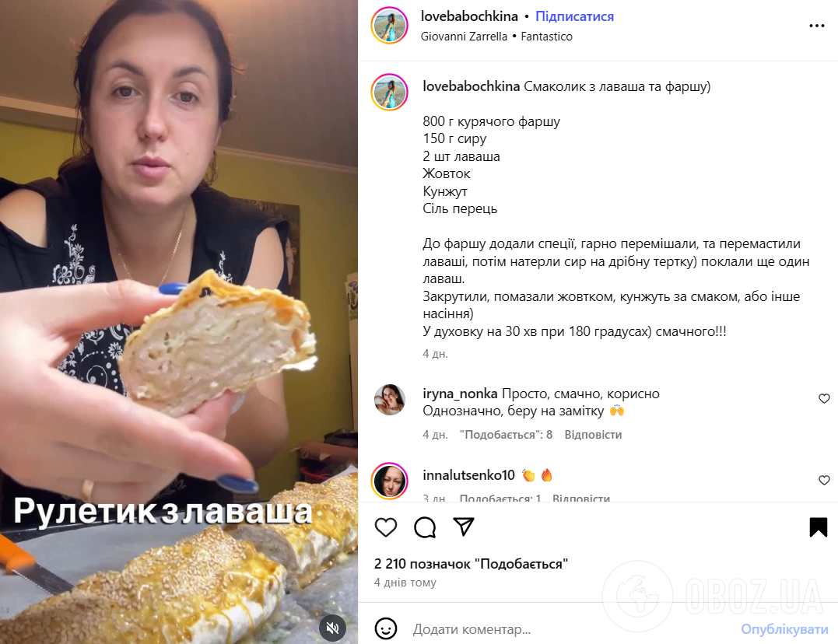Like innalutsenko10's comment heart
Image resolution: width=838 pixels, height=644 pixels.
tap(824, 481)
